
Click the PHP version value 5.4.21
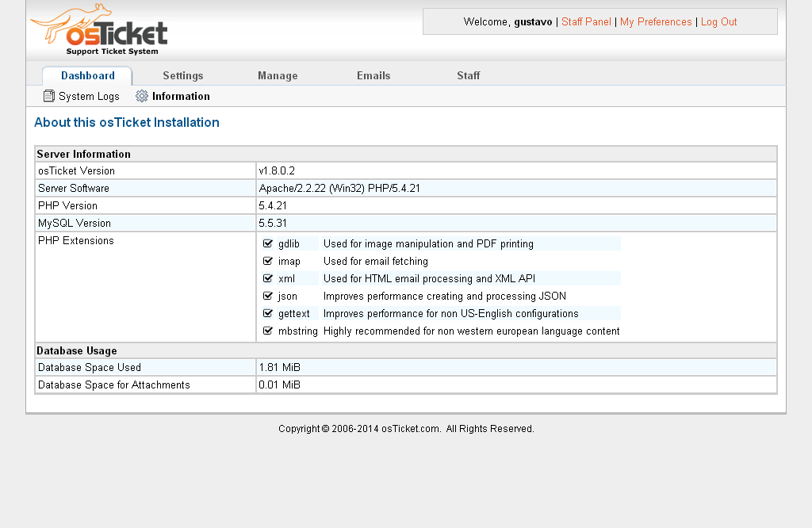(x=273, y=206)
